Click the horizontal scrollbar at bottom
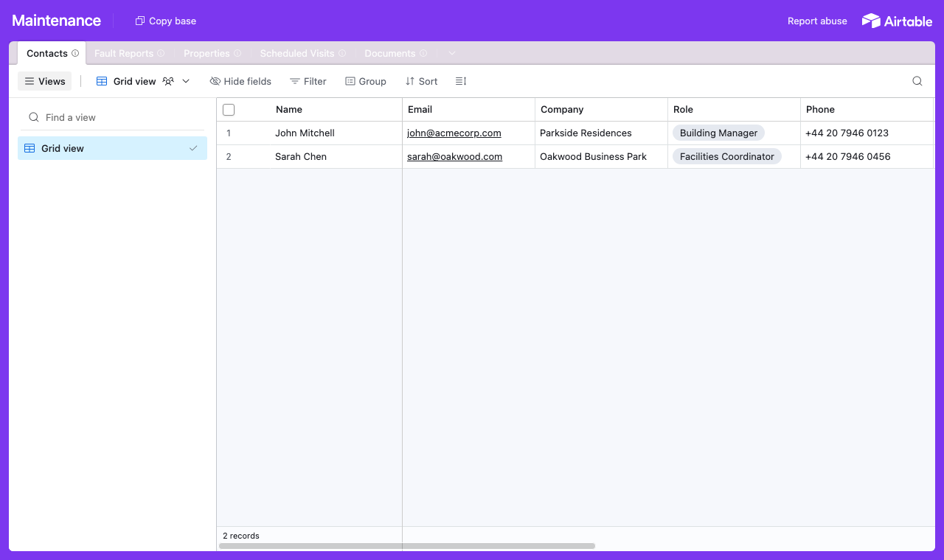Viewport: 944px width, 560px height. 407,546
